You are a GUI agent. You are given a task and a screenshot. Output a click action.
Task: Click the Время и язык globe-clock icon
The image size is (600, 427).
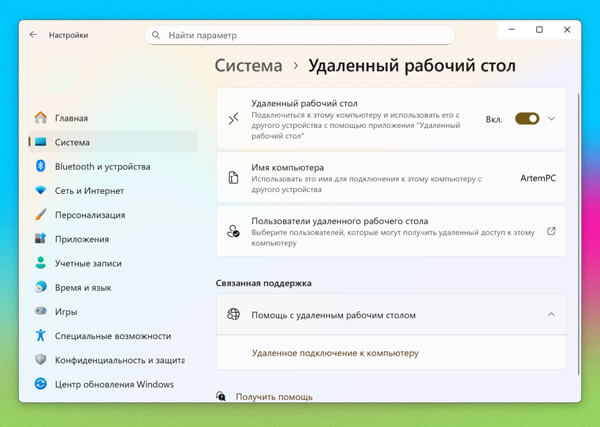click(41, 287)
